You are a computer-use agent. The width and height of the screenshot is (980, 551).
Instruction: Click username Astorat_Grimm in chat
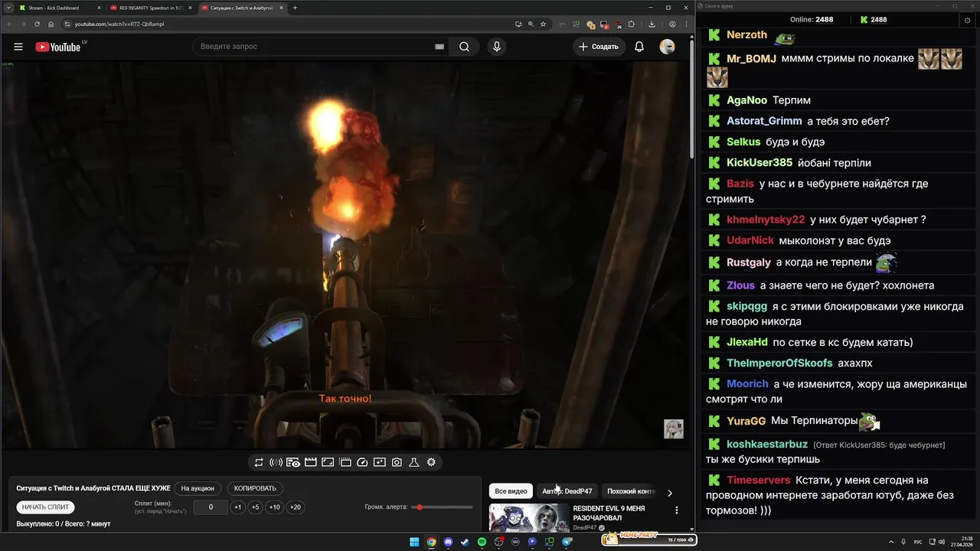(x=764, y=121)
